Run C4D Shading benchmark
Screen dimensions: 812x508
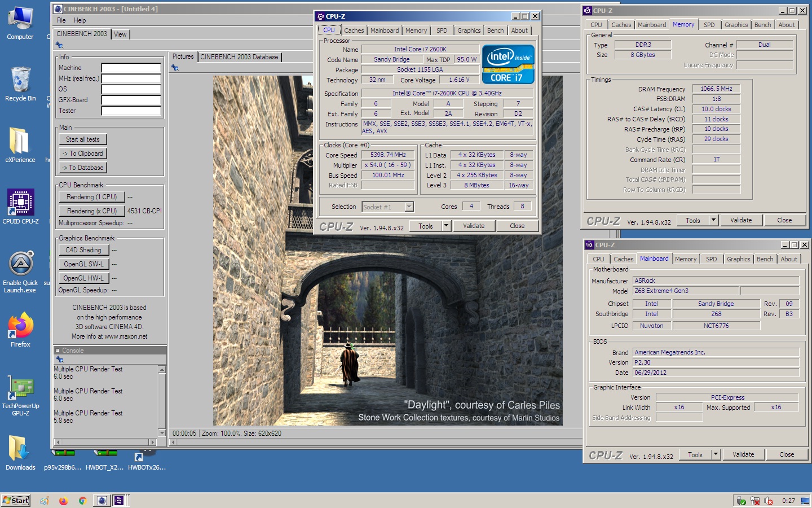83,250
